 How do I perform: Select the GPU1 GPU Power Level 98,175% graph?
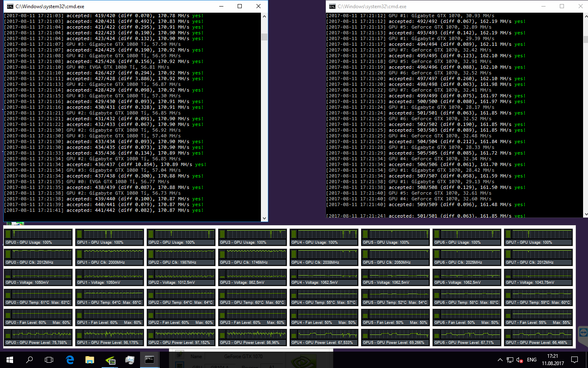coord(110,337)
